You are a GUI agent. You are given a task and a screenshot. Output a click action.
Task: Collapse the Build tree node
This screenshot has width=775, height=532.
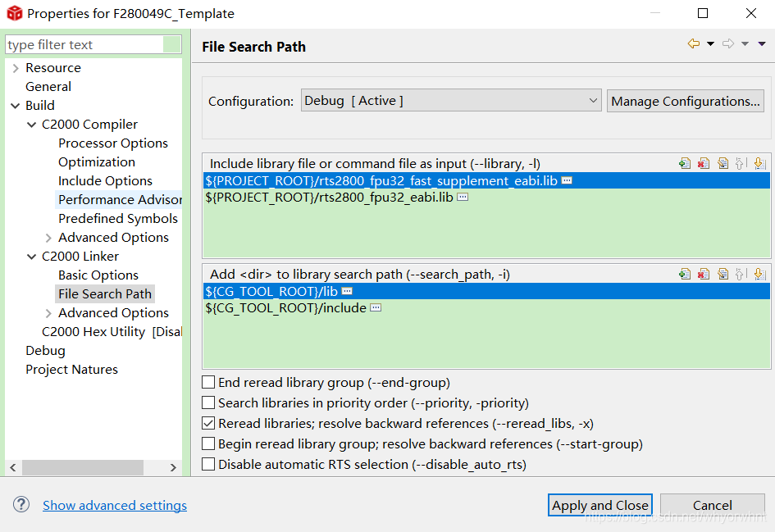click(x=16, y=106)
